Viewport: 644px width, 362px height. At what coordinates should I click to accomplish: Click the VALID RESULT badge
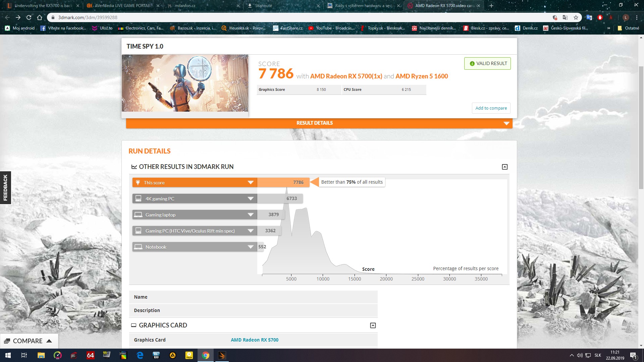click(x=487, y=64)
